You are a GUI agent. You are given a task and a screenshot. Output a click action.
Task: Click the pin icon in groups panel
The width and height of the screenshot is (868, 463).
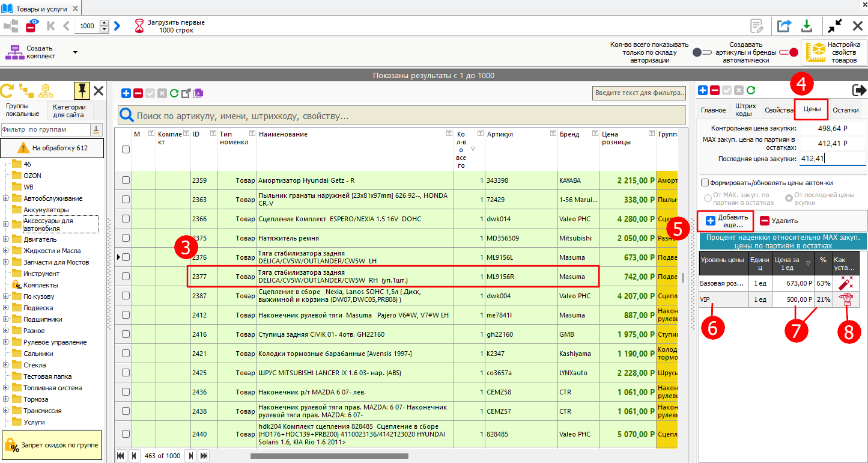82,91
